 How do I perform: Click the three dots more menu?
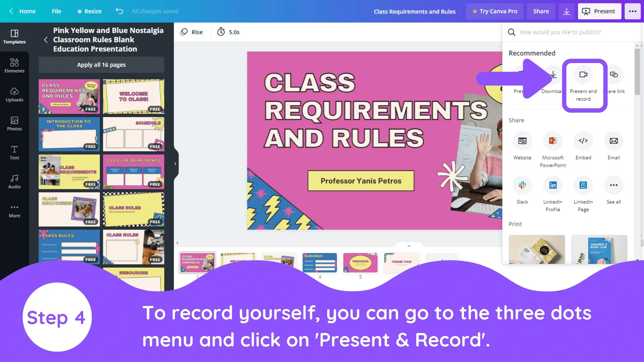(632, 11)
